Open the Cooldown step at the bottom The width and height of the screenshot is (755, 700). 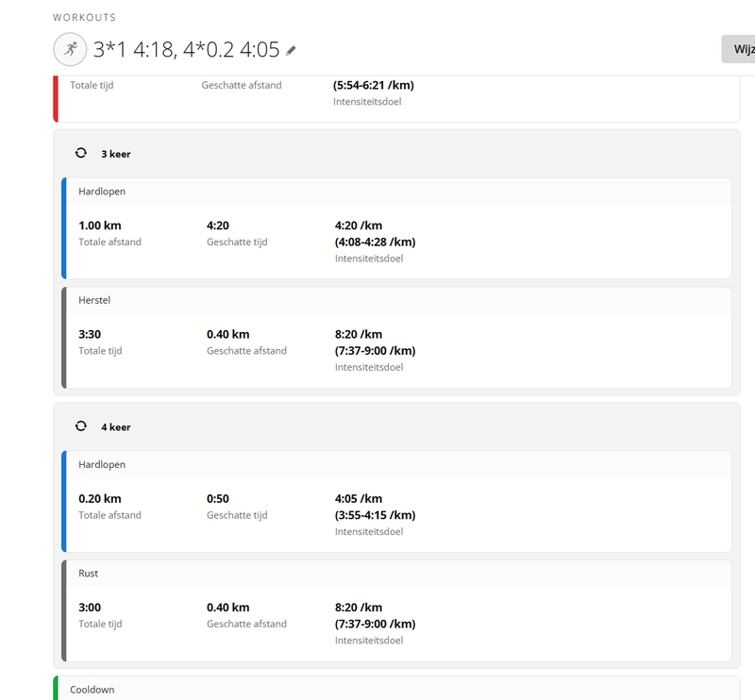click(x=92, y=690)
